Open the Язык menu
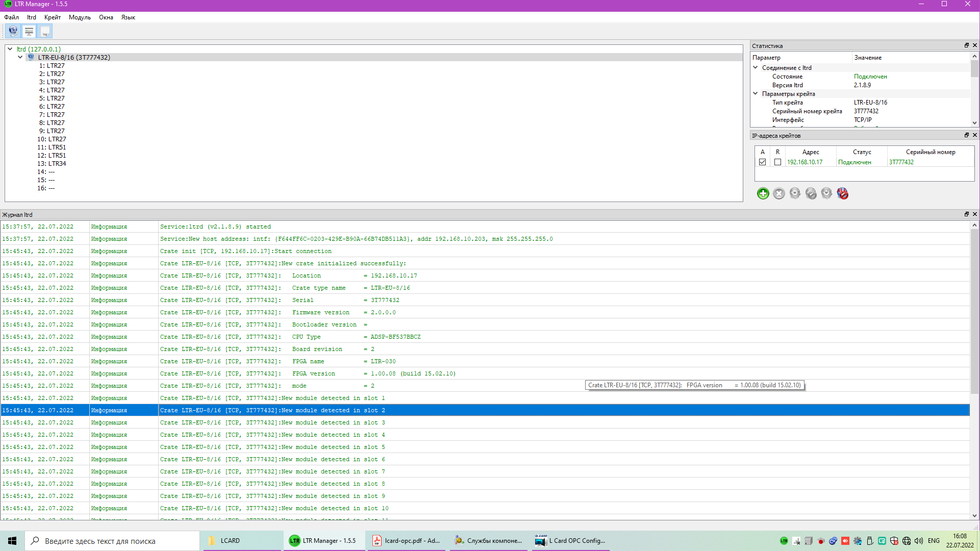980x551 pixels. pyautogui.click(x=128, y=17)
